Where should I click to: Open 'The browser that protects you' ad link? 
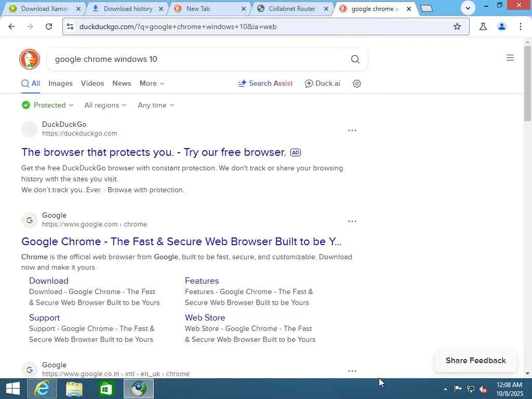pos(154,152)
